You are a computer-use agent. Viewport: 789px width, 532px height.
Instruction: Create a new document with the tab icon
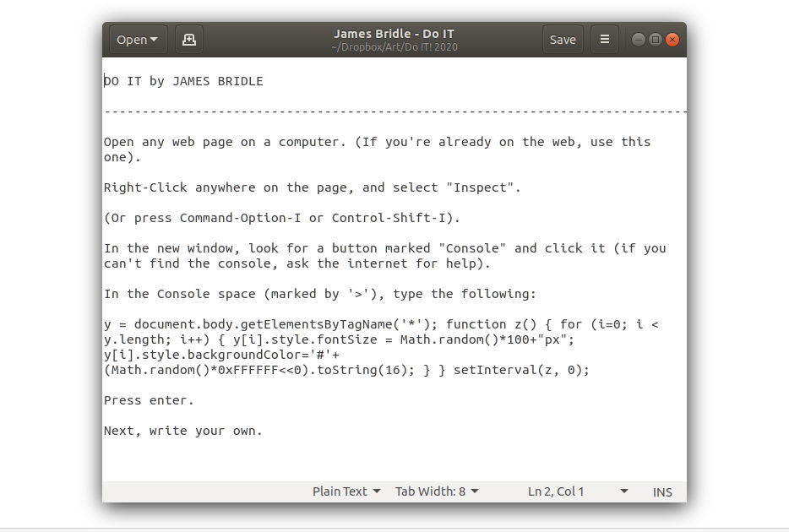(189, 40)
